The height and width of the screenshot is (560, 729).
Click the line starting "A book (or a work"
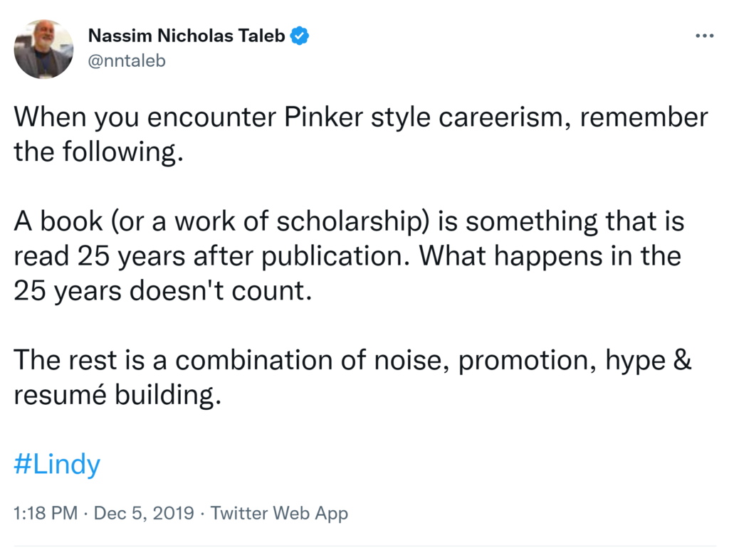348,221
